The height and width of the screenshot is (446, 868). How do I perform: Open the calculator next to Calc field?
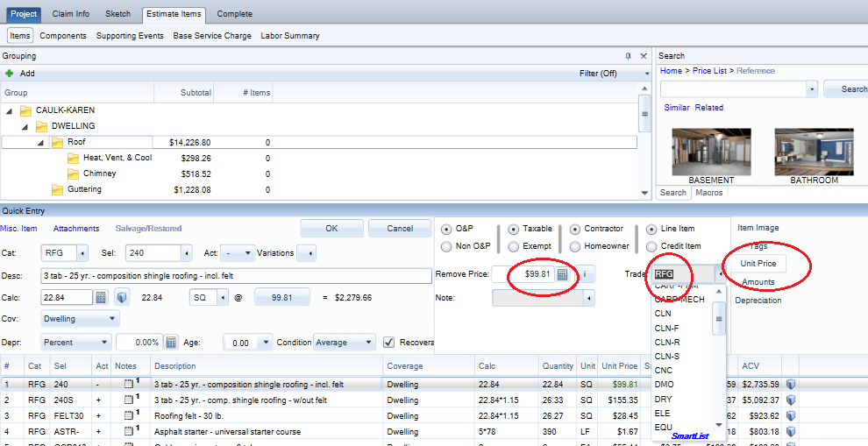[101, 298]
